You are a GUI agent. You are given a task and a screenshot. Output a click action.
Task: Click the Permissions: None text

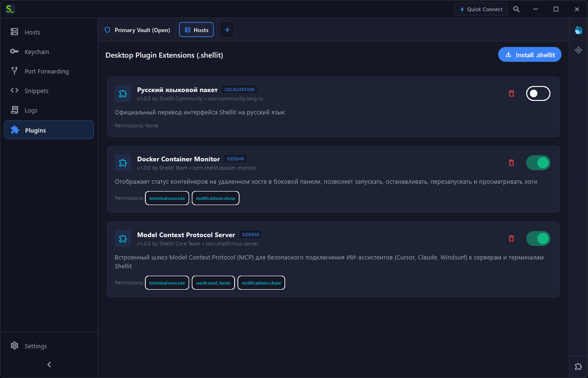[137, 126]
